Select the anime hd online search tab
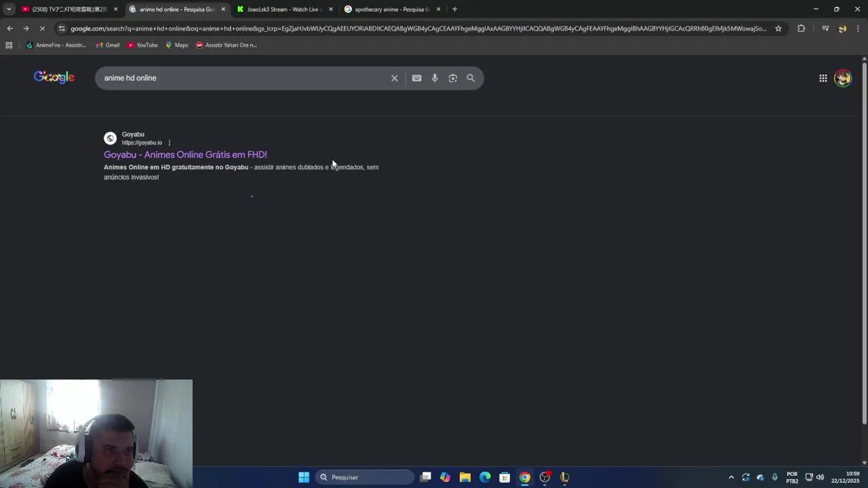 click(x=176, y=9)
